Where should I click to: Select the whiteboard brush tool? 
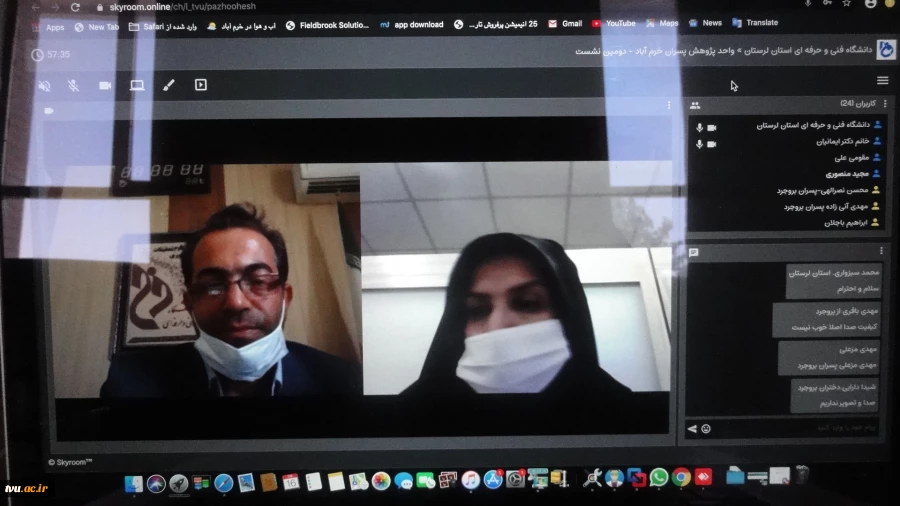(x=169, y=85)
